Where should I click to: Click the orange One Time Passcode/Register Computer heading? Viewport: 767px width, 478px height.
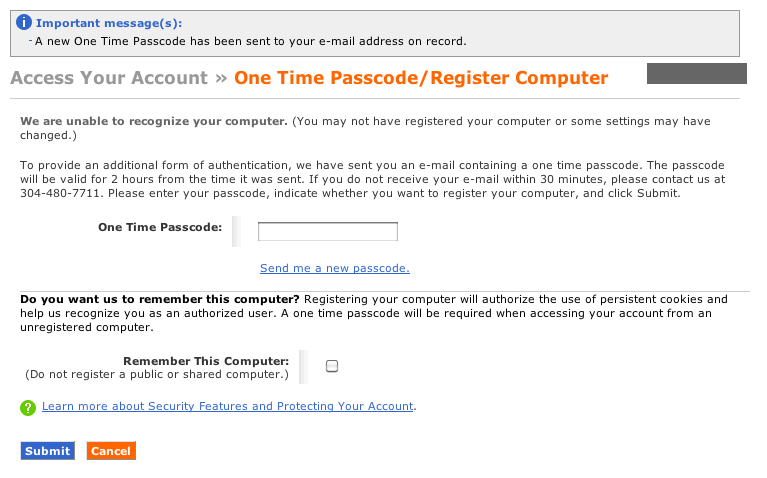pyautogui.click(x=421, y=78)
